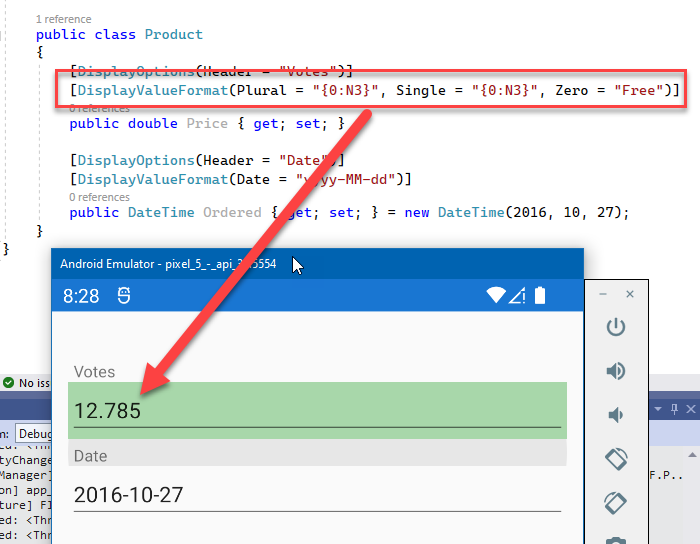
Task: Rotate the emulator right
Action: tap(616, 502)
